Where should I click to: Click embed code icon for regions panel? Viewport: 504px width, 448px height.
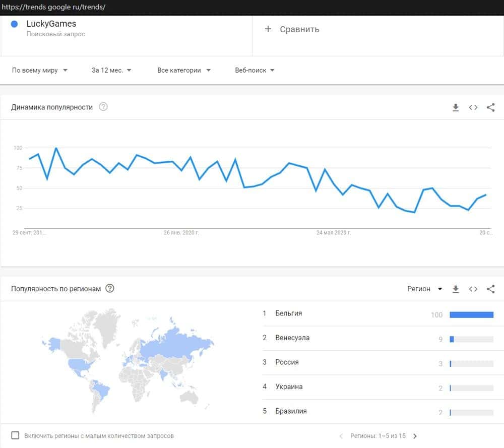tap(473, 289)
